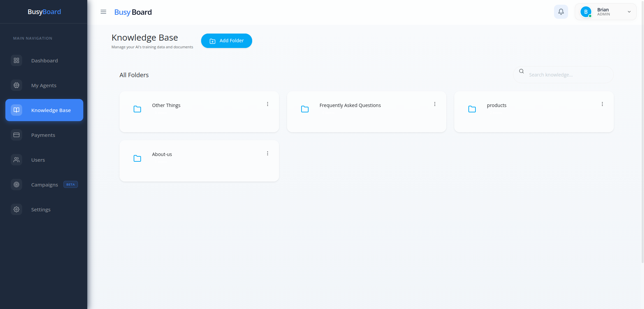This screenshot has width=644, height=309.
Task: Click the notification bell icon
Action: [x=561, y=11]
